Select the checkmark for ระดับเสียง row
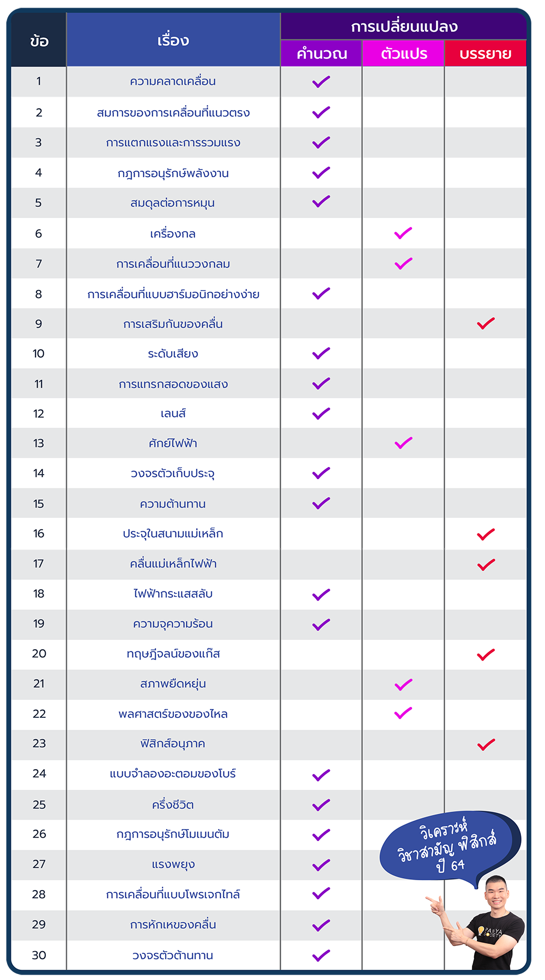This screenshot has width=545, height=980. (321, 353)
